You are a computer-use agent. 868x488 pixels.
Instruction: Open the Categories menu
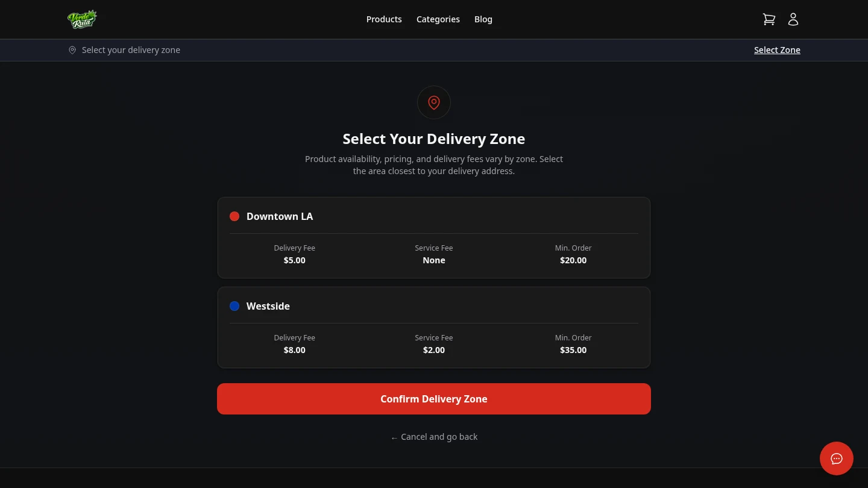pos(438,19)
